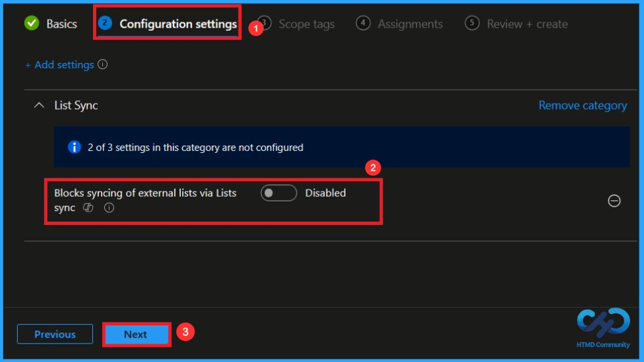This screenshot has width=644, height=362.
Task: Click the '2 of 3 settings' banner text
Action: click(195, 148)
